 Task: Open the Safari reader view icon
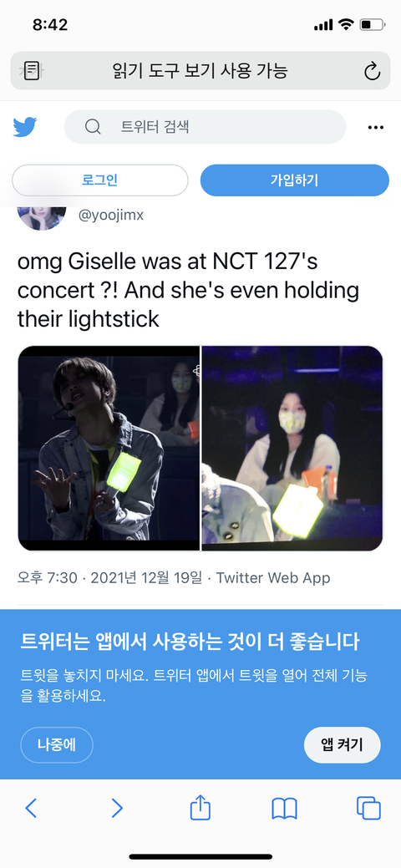tap(32, 71)
